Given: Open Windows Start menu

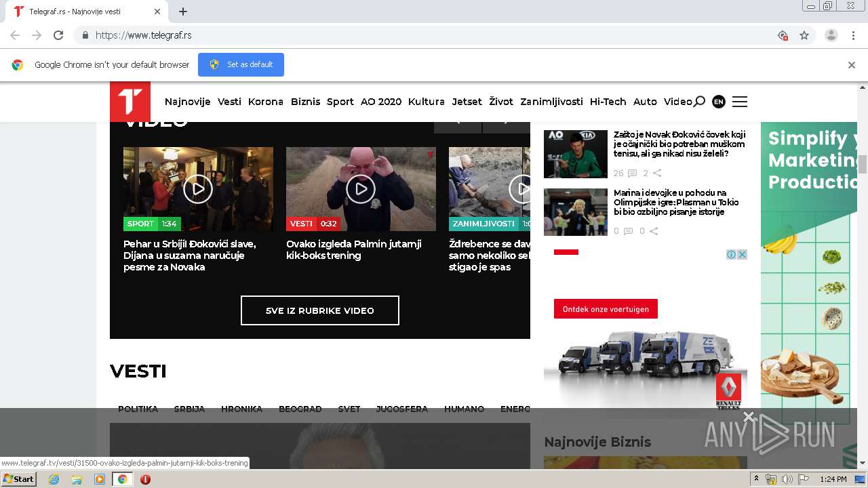Looking at the screenshot, I should coord(18,479).
